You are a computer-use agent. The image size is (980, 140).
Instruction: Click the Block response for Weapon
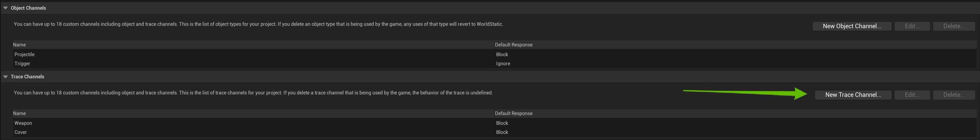pos(502,123)
